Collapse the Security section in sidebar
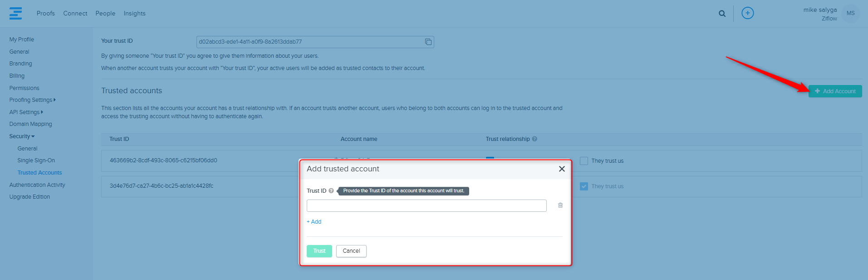 coord(22,136)
